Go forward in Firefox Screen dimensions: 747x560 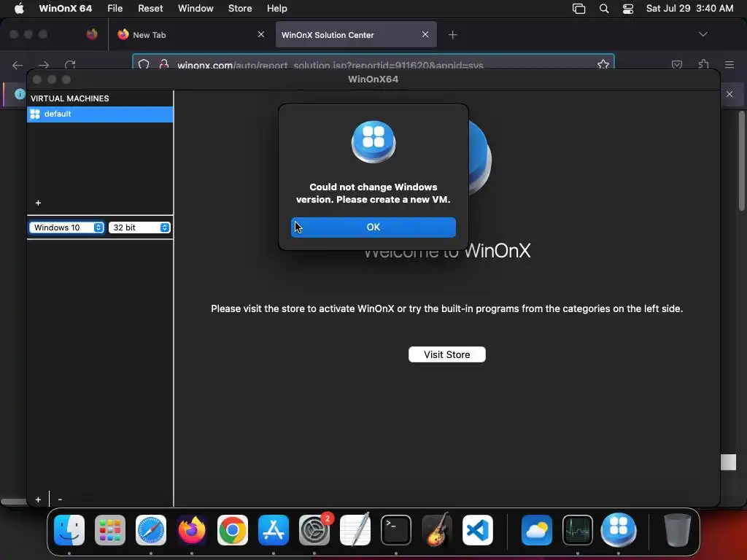click(x=44, y=65)
